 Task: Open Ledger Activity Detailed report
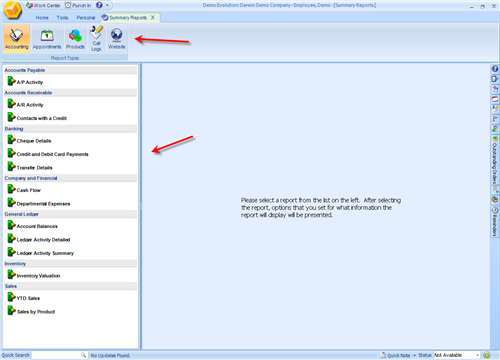(x=39, y=239)
